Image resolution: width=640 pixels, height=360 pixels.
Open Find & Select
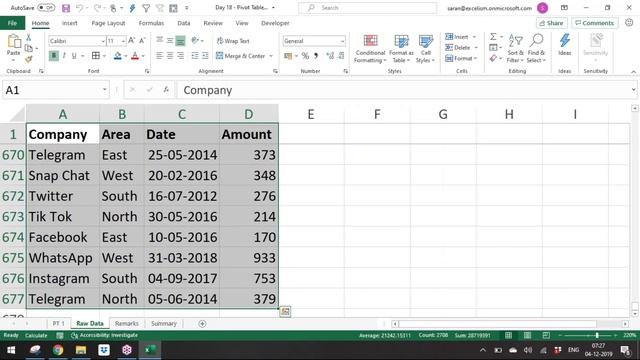(x=536, y=49)
